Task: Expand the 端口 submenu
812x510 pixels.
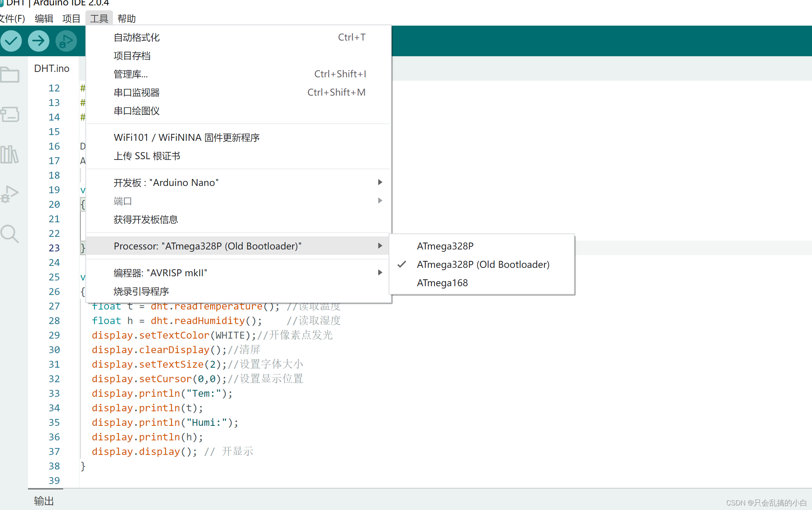Action: pyautogui.click(x=123, y=201)
